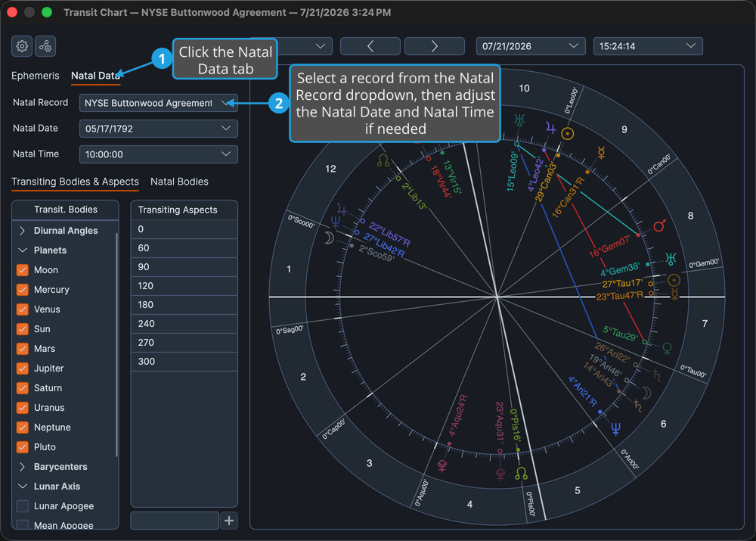
Task: Expand the Barycenters group
Action: coord(22,467)
